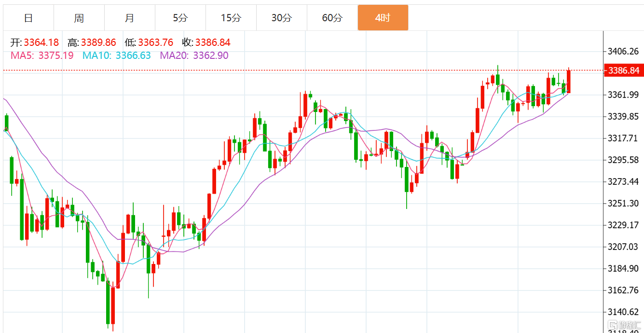The width and height of the screenshot is (644, 333).
Task: Click the 3207.03 price axis label
Action: point(624,247)
